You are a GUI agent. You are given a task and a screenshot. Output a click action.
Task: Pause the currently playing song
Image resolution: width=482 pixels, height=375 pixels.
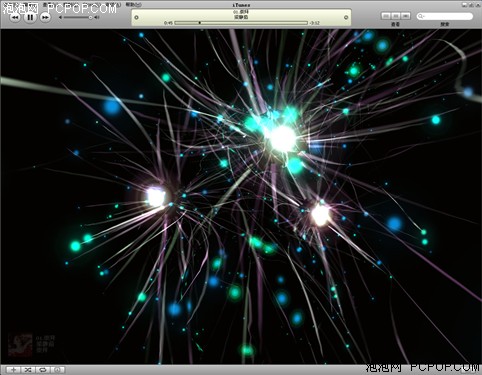(x=30, y=17)
